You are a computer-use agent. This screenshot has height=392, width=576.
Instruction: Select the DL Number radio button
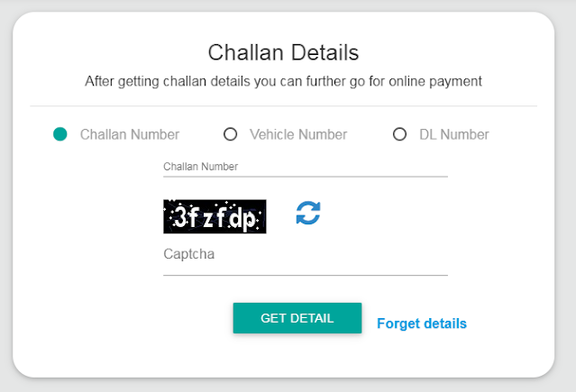click(x=399, y=134)
